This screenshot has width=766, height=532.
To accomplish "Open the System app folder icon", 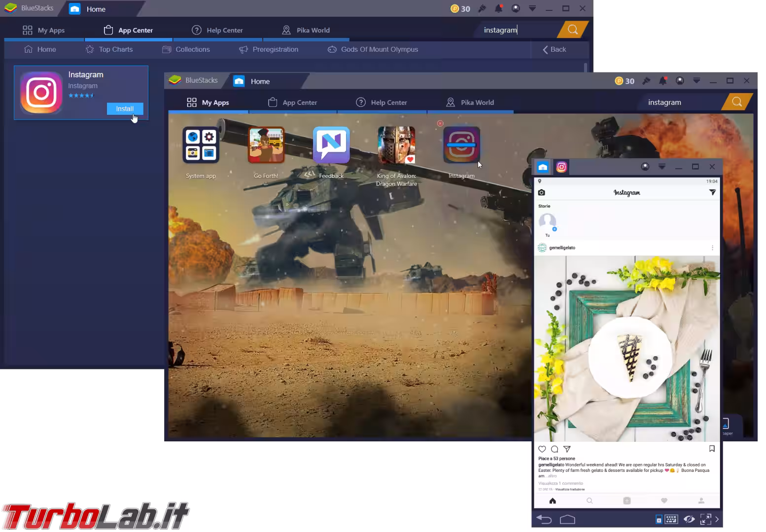I will 201,145.
